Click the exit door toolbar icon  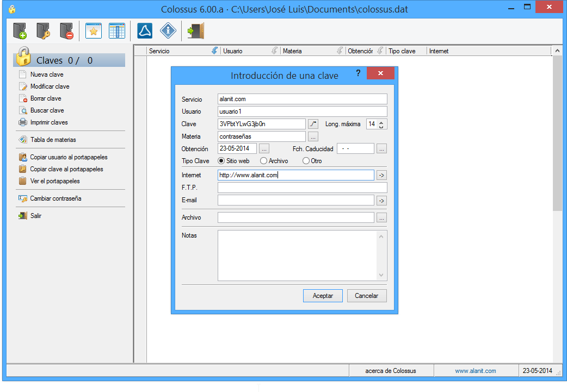pyautogui.click(x=195, y=31)
